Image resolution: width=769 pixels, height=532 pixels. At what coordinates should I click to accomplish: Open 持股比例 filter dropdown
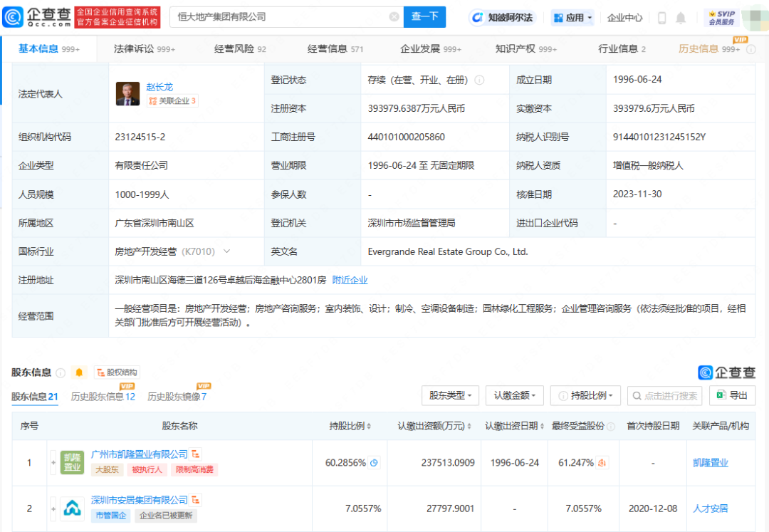(x=585, y=395)
